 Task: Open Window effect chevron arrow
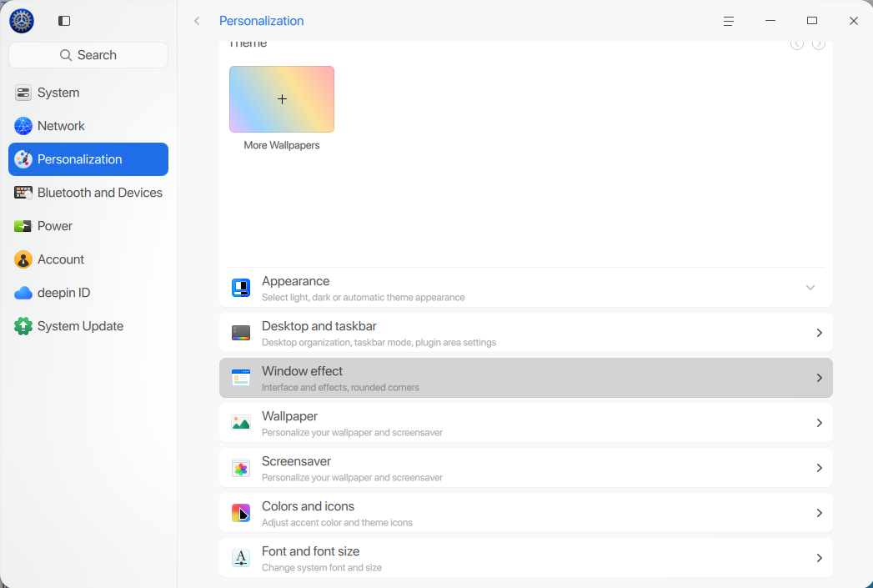click(819, 378)
